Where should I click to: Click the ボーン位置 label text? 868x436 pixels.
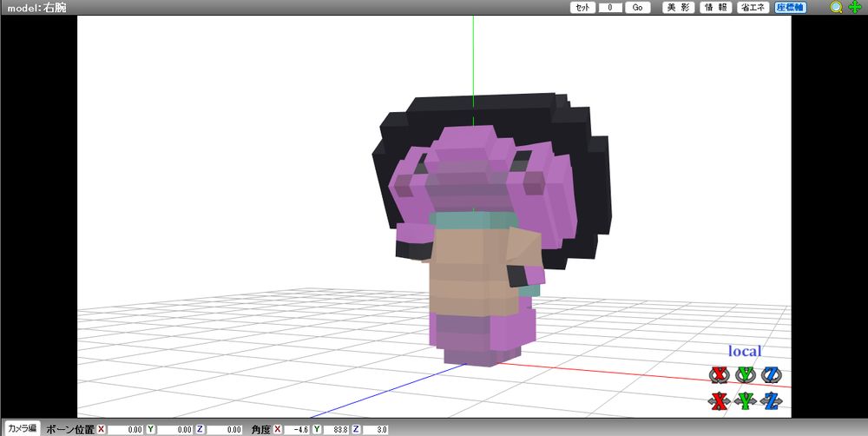coord(70,429)
